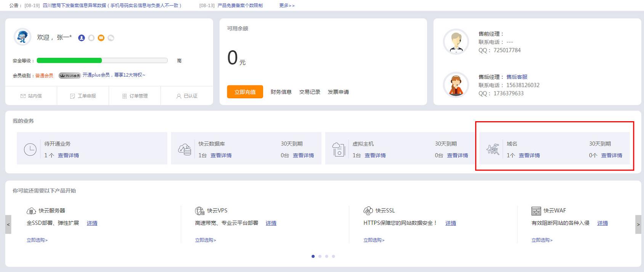Click the 立即充值 recharge button
The image size is (644, 272).
pos(245,92)
